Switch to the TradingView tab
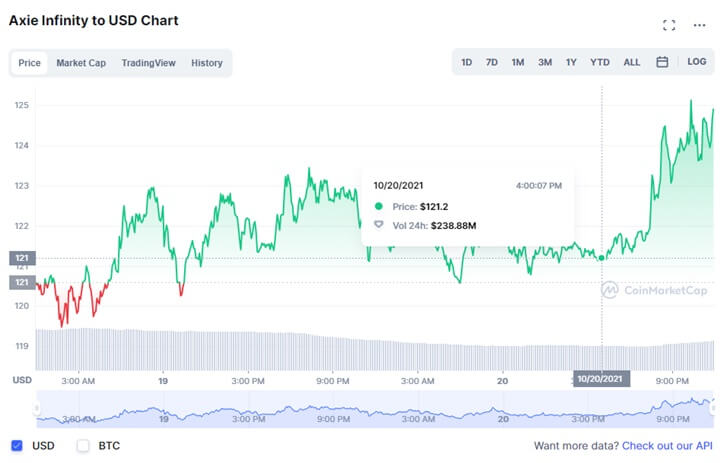Screen dimensions: 720x463 tap(148, 63)
